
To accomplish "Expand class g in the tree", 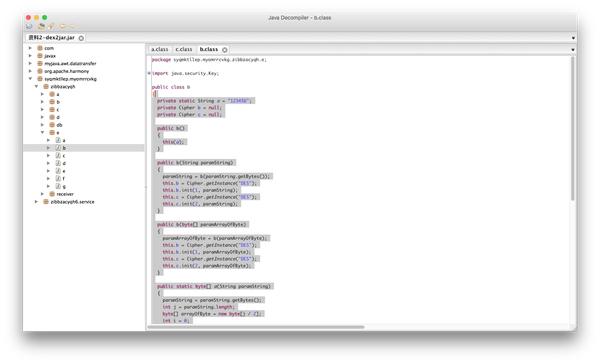I will 49,186.
